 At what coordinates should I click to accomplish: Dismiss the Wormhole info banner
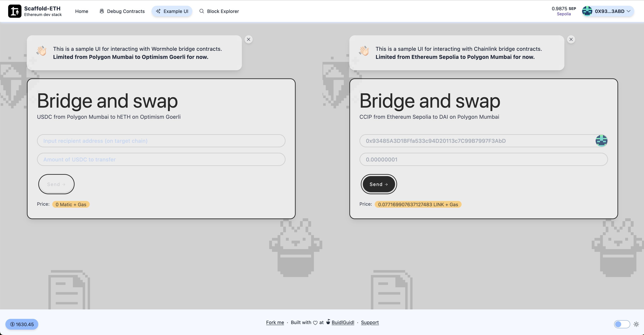pos(248,39)
